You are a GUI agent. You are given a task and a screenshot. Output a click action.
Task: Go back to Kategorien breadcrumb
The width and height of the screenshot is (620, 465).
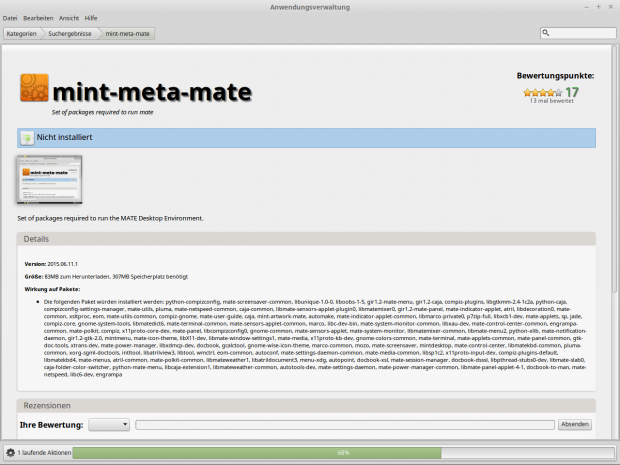click(x=21, y=34)
